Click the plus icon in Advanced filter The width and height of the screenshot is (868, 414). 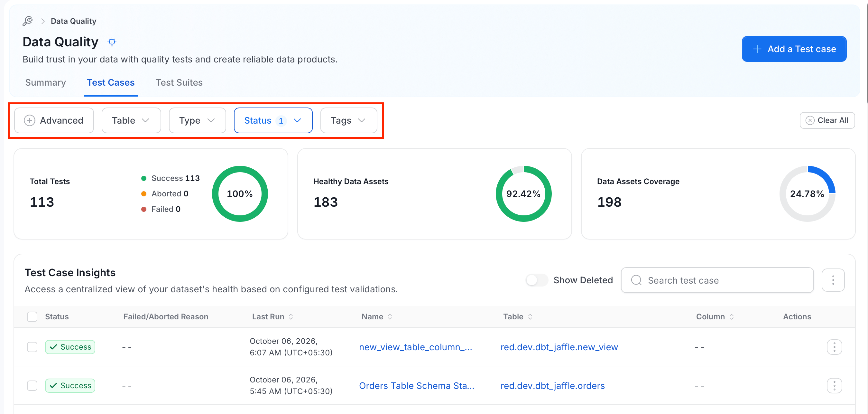29,120
